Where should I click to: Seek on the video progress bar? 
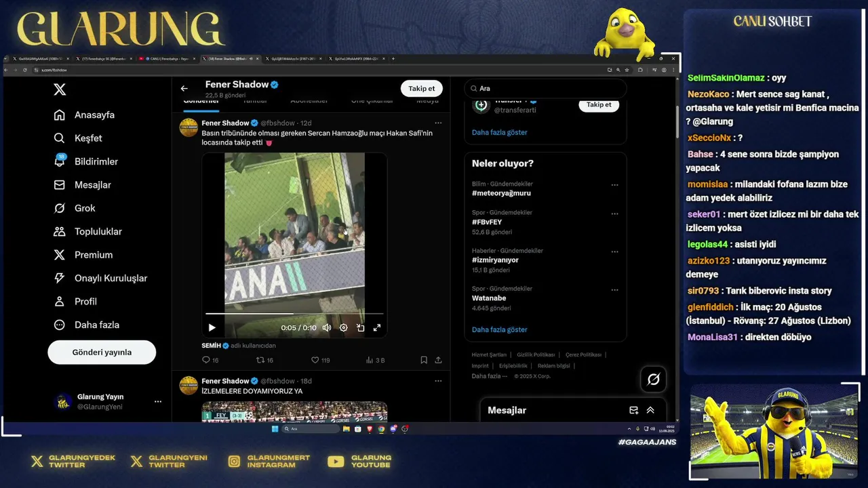[x=294, y=314]
